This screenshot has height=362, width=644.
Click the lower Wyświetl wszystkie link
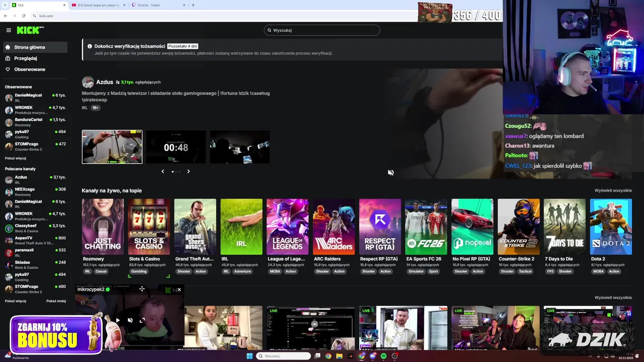[613, 298]
